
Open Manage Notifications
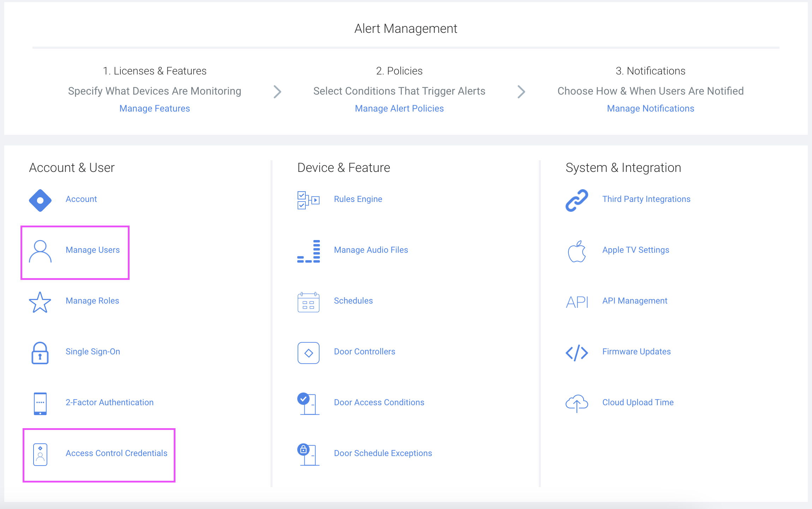[651, 108]
